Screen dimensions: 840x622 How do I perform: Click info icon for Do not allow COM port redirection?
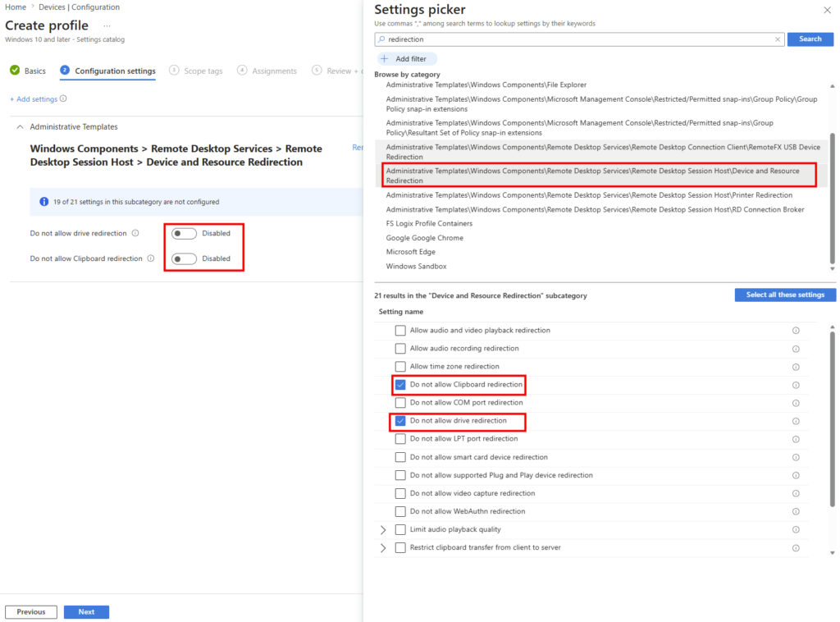coord(796,403)
